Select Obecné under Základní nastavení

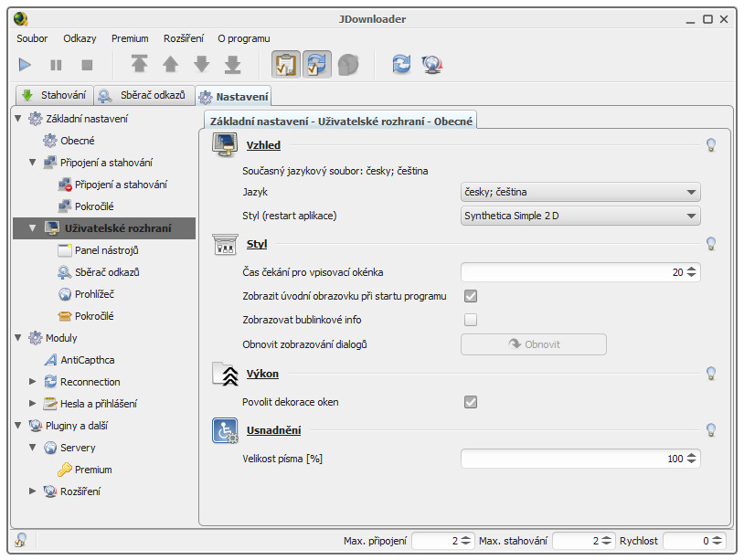(78, 141)
